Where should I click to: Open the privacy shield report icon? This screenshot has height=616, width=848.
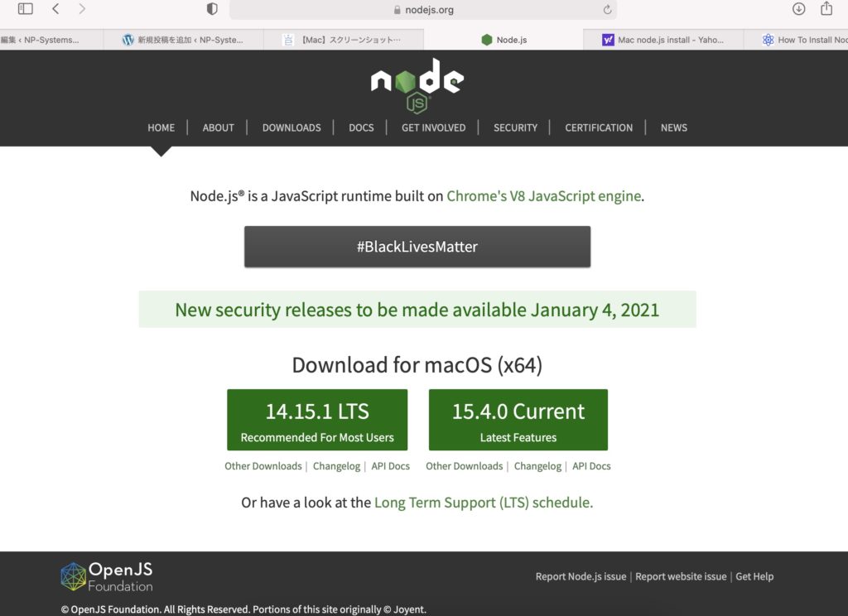tap(212, 8)
